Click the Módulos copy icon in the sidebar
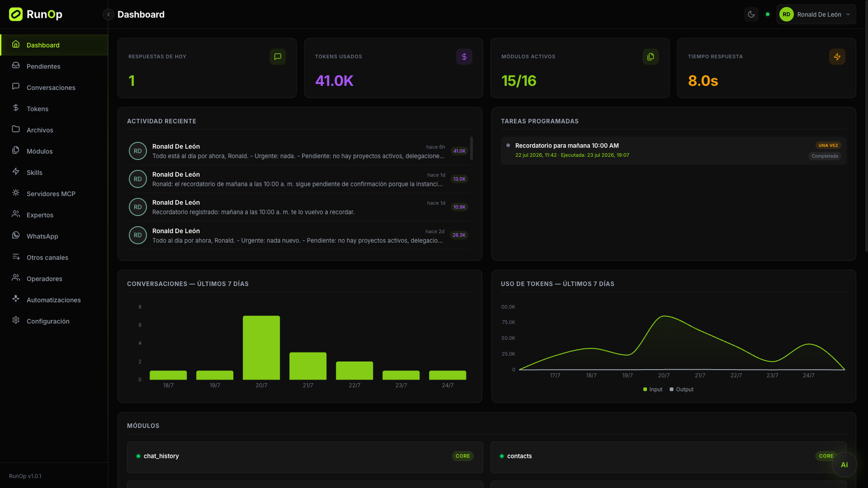This screenshot has height=488, width=868. [x=16, y=151]
